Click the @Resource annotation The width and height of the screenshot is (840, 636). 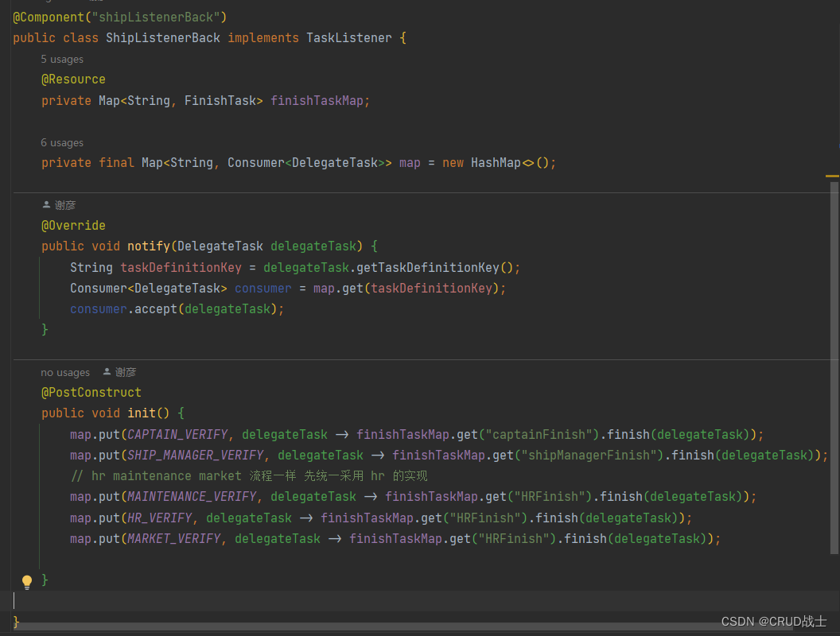(73, 79)
